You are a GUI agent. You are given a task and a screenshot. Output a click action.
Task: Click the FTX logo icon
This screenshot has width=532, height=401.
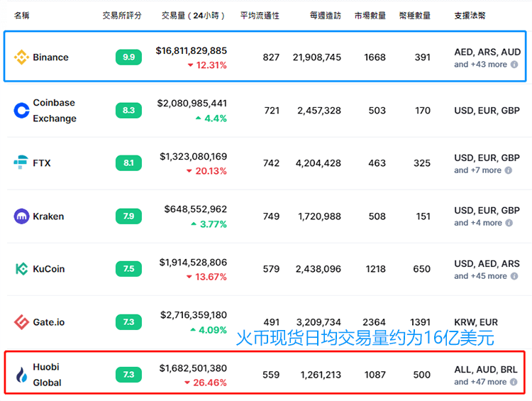pos(21,163)
